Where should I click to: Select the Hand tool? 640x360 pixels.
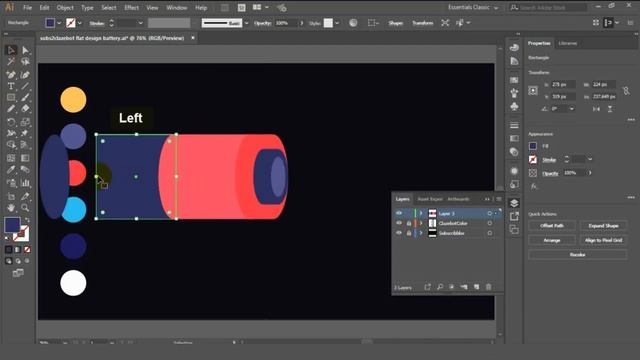[x=11, y=208]
